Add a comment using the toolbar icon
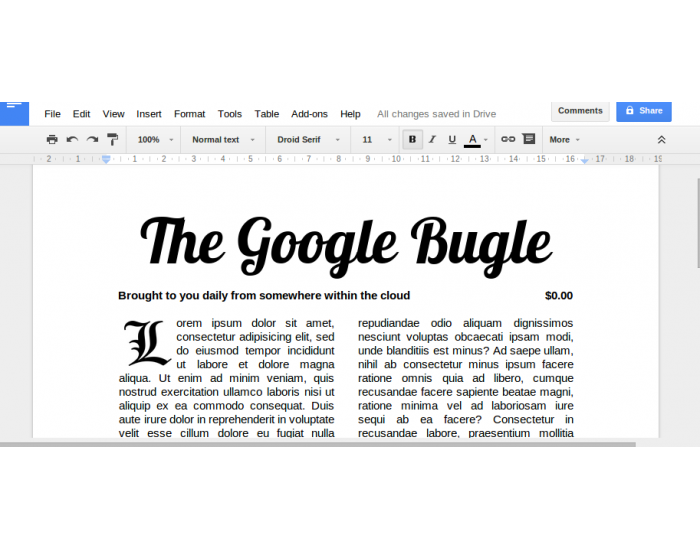 click(x=528, y=140)
